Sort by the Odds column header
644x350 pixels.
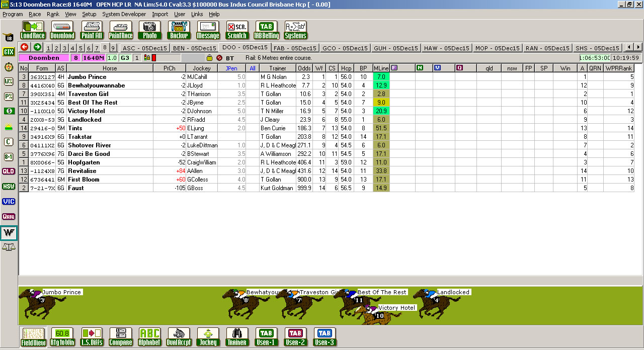[304, 68]
